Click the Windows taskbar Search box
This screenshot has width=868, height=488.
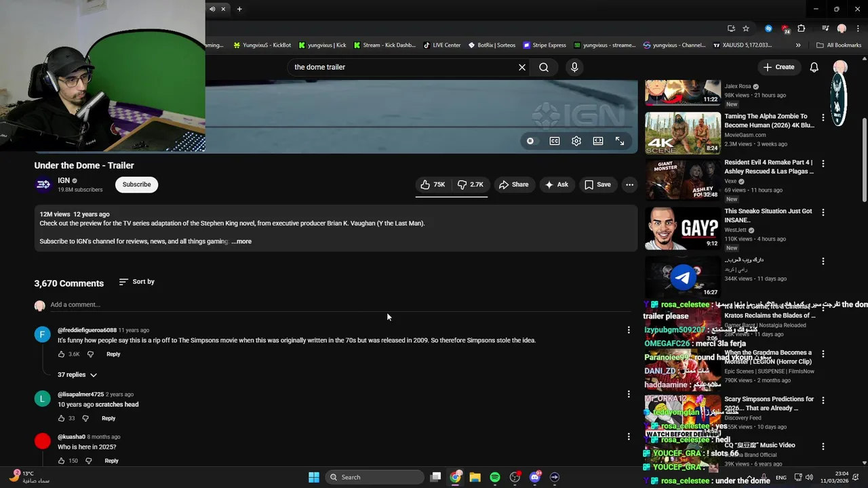click(375, 477)
